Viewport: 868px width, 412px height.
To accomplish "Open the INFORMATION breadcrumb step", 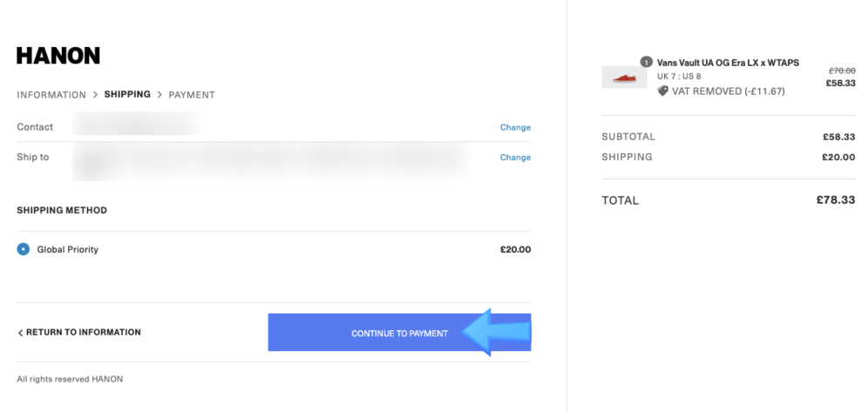I will pos(51,95).
